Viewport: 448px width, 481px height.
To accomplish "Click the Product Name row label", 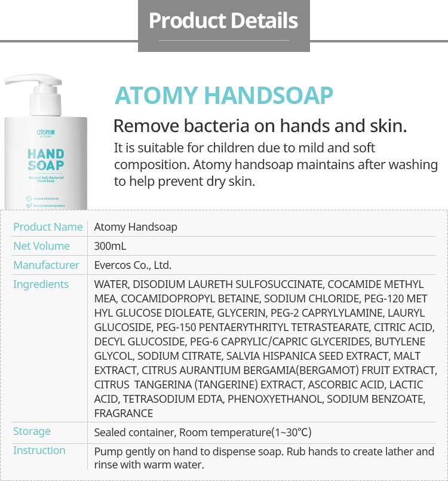I will [x=48, y=227].
